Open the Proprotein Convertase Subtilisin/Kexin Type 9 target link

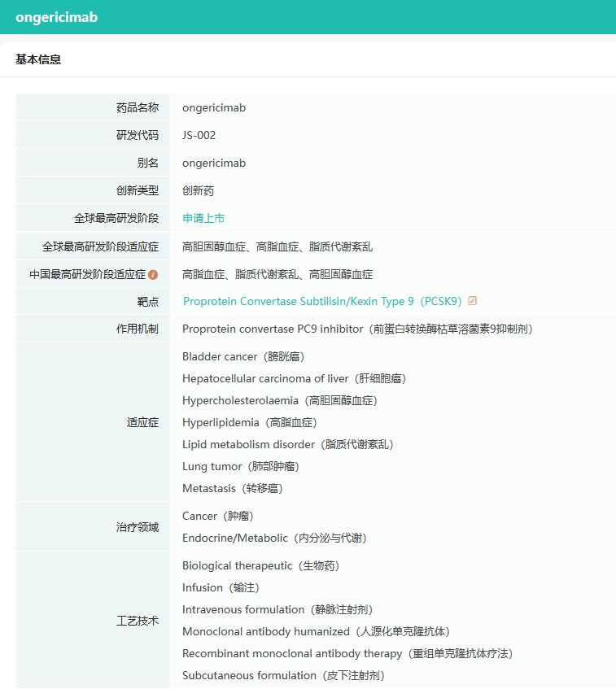pyautogui.click(x=322, y=301)
